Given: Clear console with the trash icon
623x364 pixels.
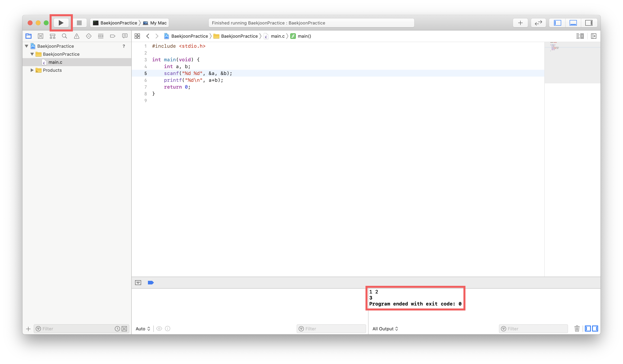Looking at the screenshot, I should [x=577, y=329].
